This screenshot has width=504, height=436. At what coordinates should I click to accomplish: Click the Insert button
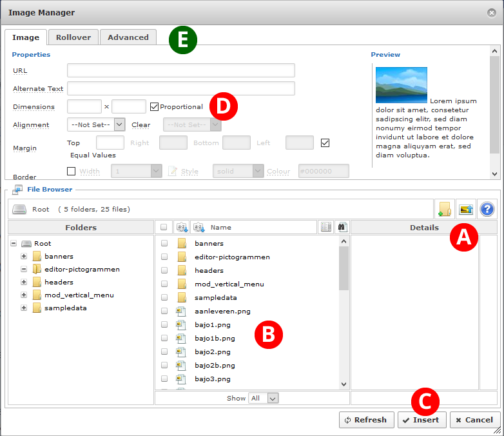(422, 420)
